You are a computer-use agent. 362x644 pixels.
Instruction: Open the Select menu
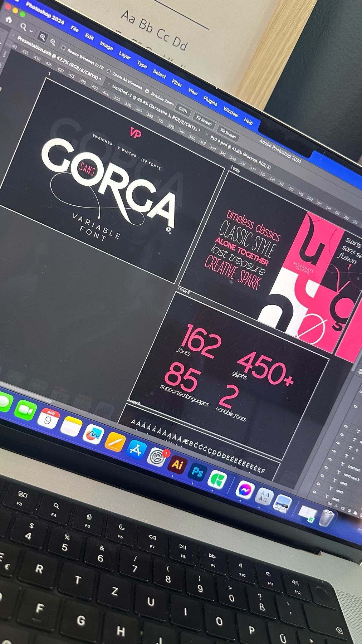[x=160, y=74]
